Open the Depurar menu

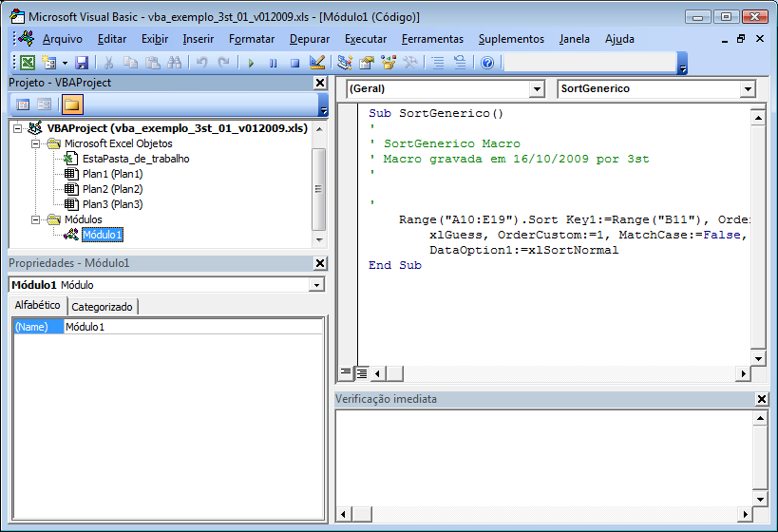coord(310,39)
